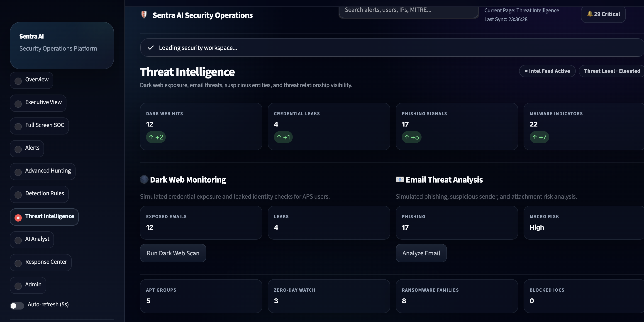Click the Analyze Email button
The height and width of the screenshot is (322, 644).
coord(421,253)
